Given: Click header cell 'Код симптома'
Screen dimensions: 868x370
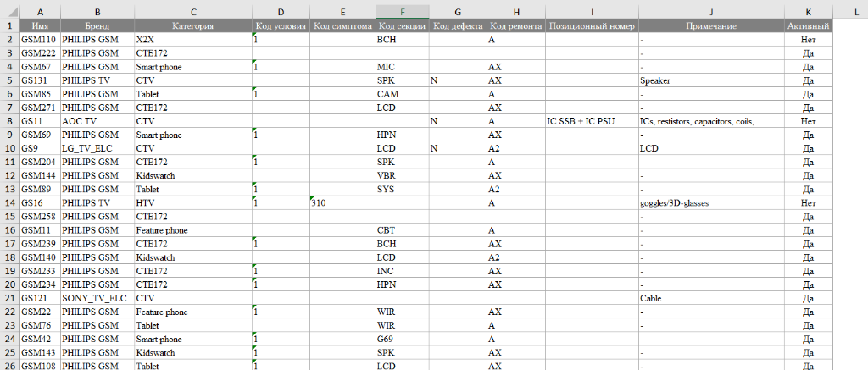Looking at the screenshot, I should pos(342,26).
